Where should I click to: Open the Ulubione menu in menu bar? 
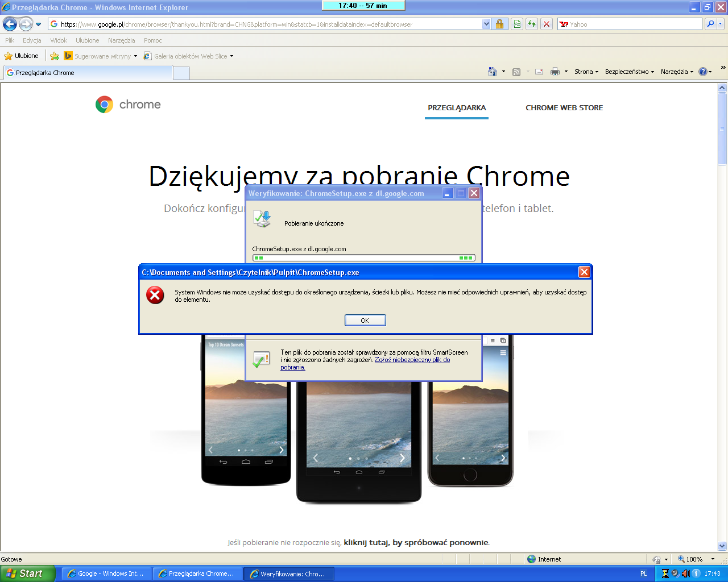(88, 40)
